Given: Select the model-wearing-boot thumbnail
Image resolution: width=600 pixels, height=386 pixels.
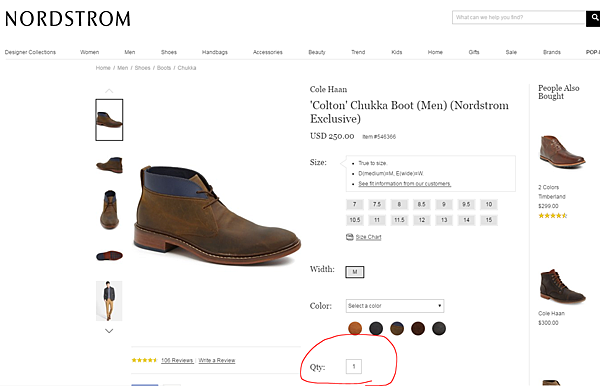Looking at the screenshot, I should point(109,301).
